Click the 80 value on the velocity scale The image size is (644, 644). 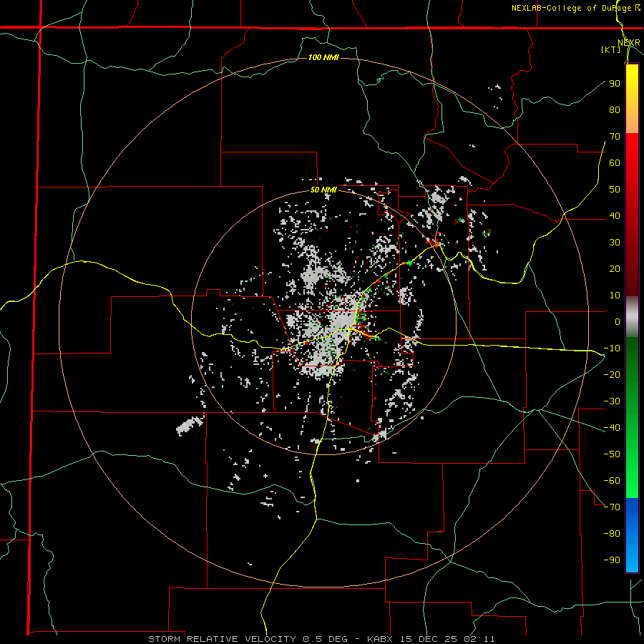coord(615,109)
